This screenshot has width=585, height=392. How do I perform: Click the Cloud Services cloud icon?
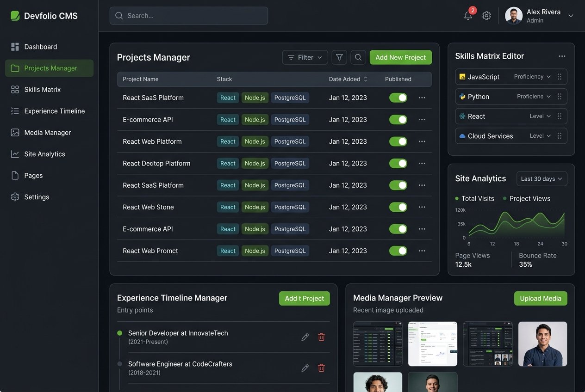462,136
